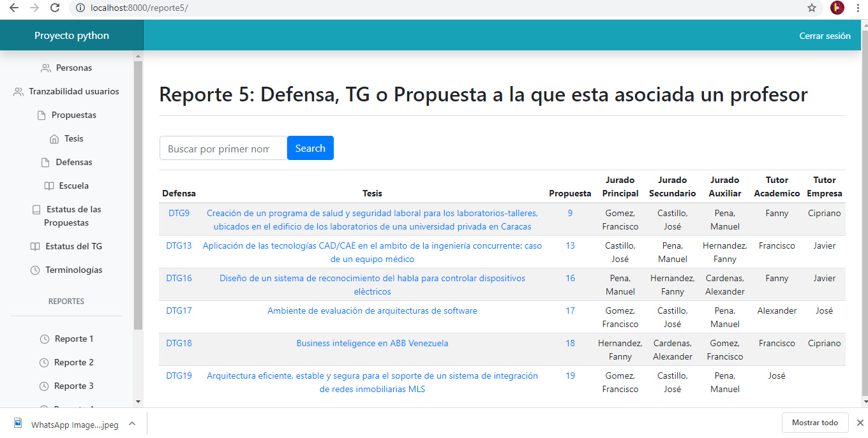Click the WhatsApp Image download file icon
Screen dimensions: 868x438
17,424
